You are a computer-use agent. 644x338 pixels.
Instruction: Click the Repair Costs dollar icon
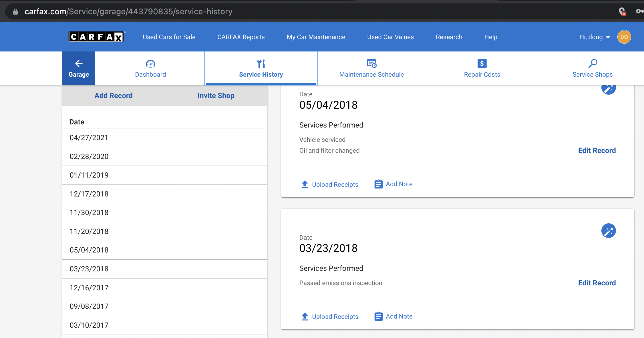coord(482,63)
